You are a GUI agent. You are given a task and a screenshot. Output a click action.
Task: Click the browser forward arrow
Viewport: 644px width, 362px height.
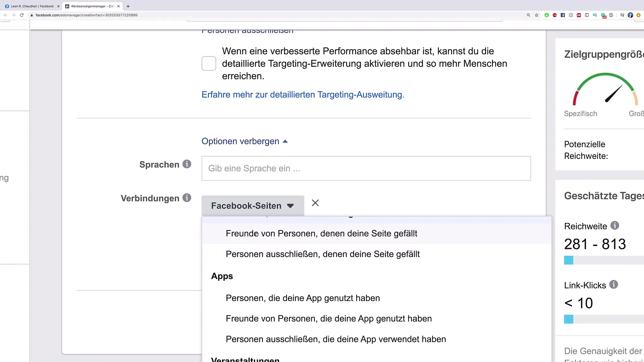(13, 15)
